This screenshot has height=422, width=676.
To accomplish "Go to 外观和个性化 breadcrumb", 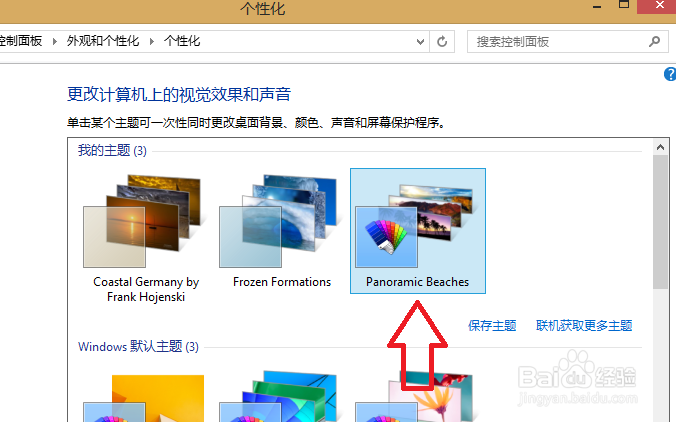I will pos(103,41).
